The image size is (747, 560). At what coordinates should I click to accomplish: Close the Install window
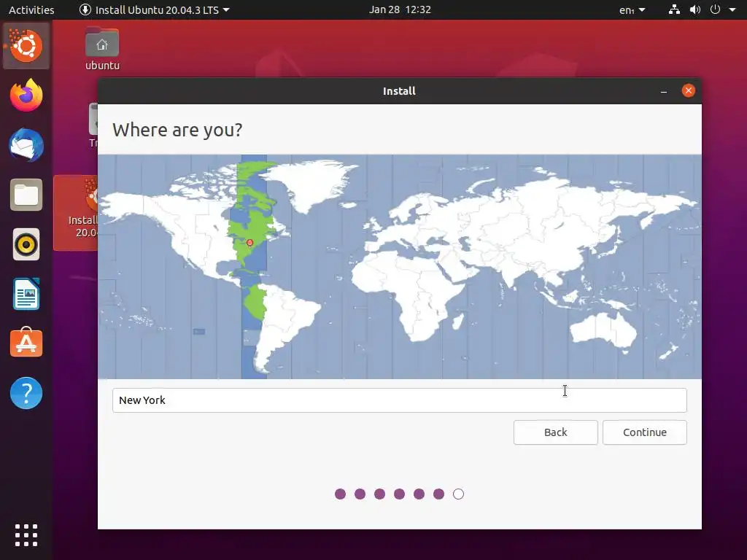(689, 90)
